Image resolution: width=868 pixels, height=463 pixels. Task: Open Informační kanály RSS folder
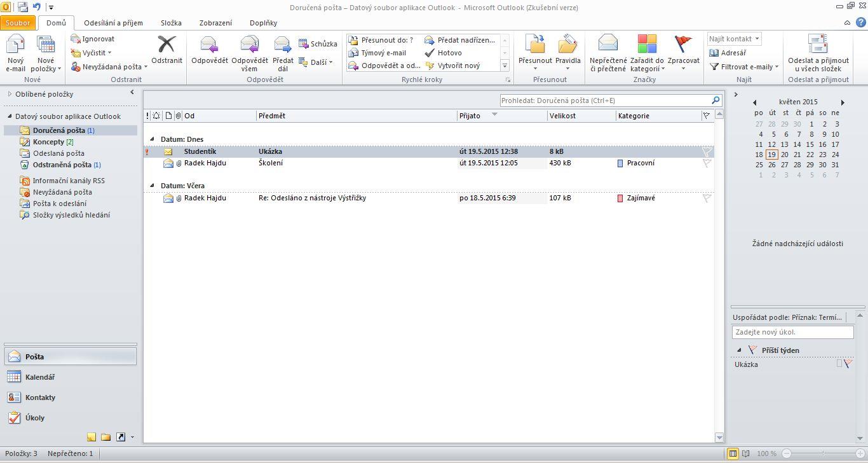(x=69, y=181)
